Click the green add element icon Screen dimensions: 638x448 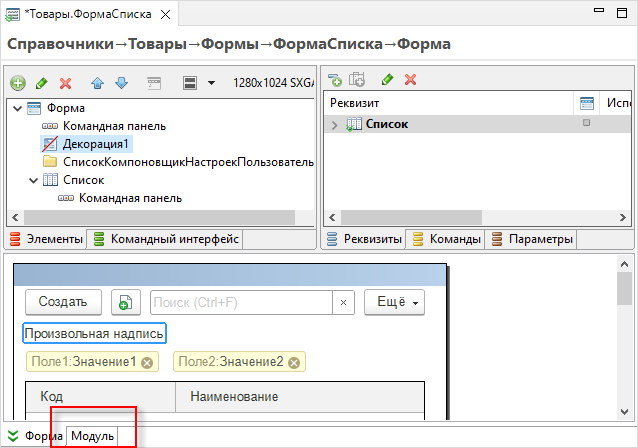pos(17,83)
